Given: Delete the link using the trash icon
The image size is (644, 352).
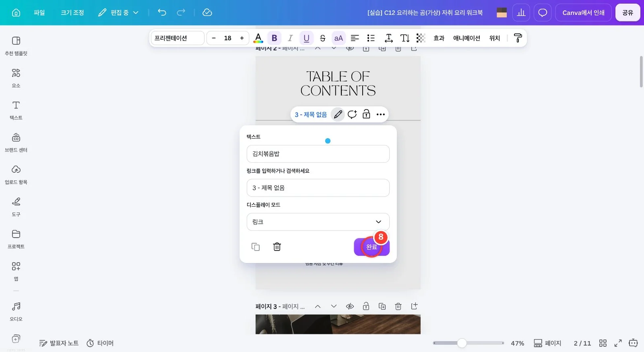Looking at the screenshot, I should coord(277,247).
